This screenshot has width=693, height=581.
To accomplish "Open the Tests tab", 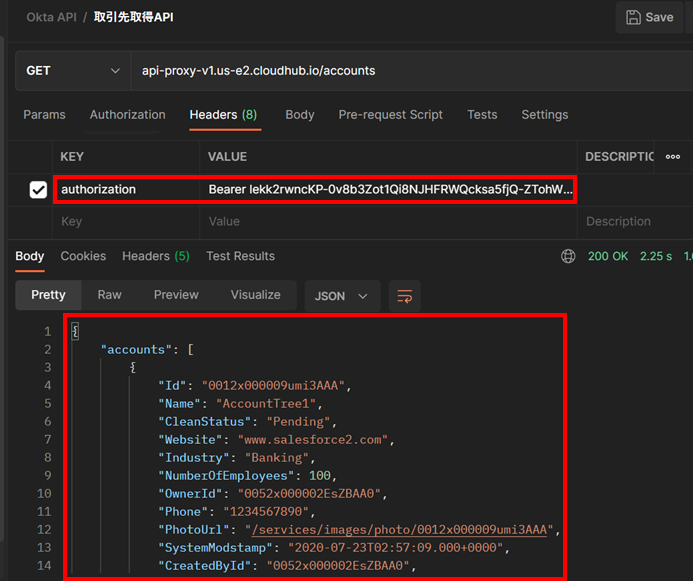I will [x=482, y=115].
